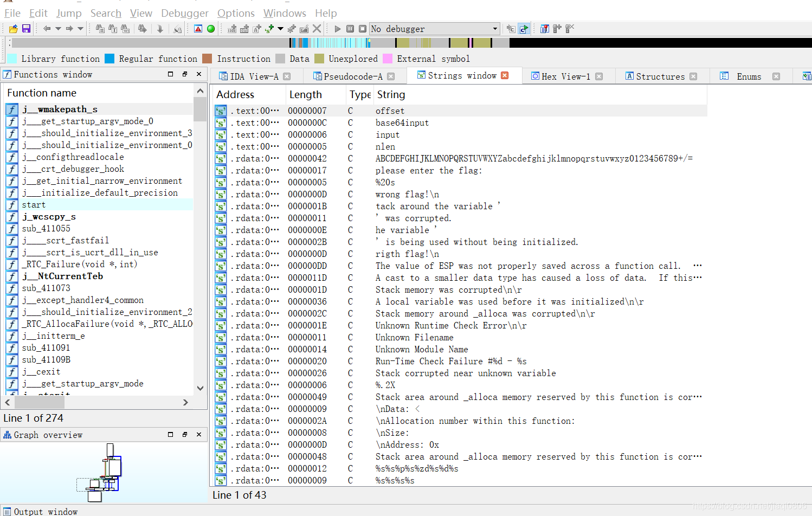Click the highlighted run-to-cursor 'C' icon
Screen dimensions: 812x516
pos(524,29)
